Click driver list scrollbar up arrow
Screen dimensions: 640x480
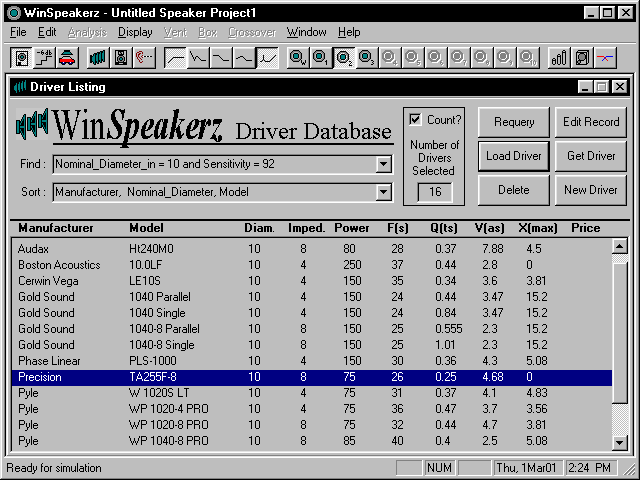point(620,246)
